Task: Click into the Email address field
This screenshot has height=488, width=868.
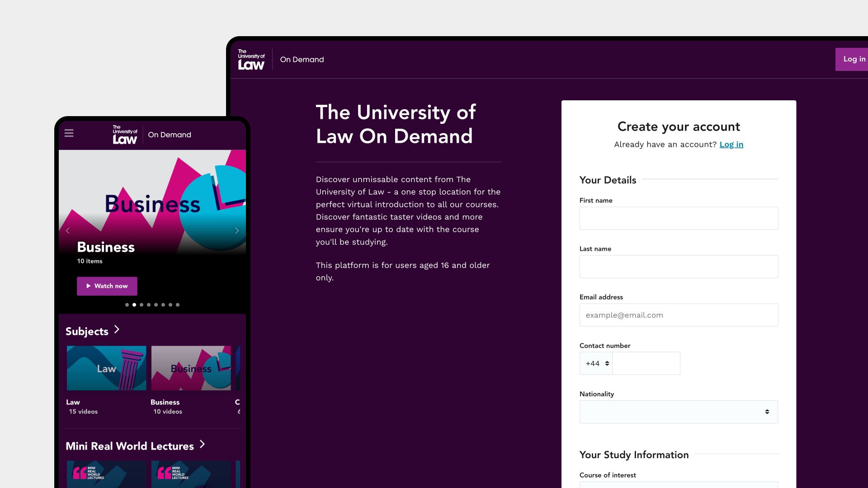Action: coord(679,315)
